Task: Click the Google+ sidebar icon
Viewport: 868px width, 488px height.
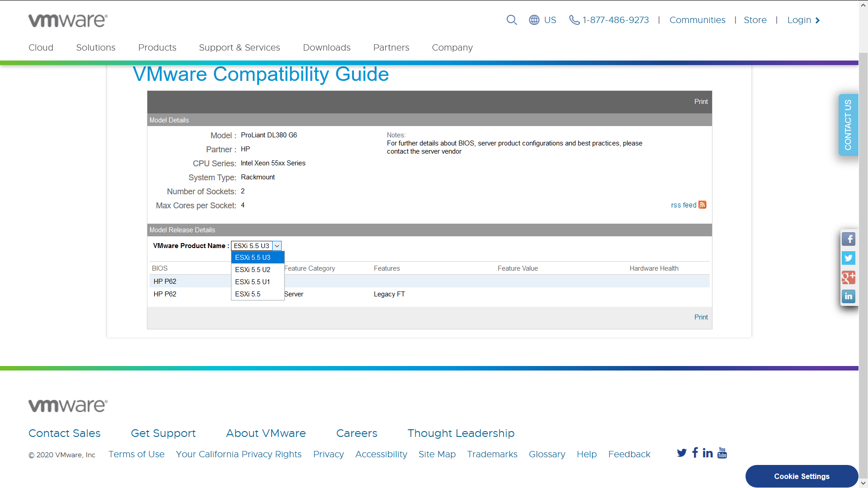Action: click(849, 277)
